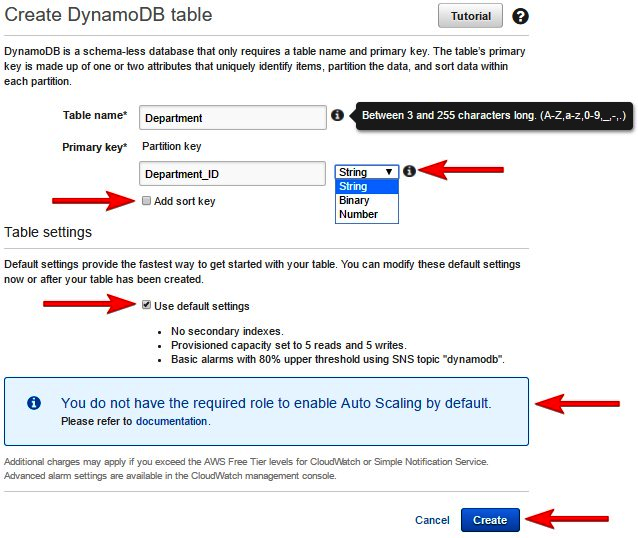Open the Tutorial button
The width and height of the screenshot is (638, 538).
click(x=470, y=16)
